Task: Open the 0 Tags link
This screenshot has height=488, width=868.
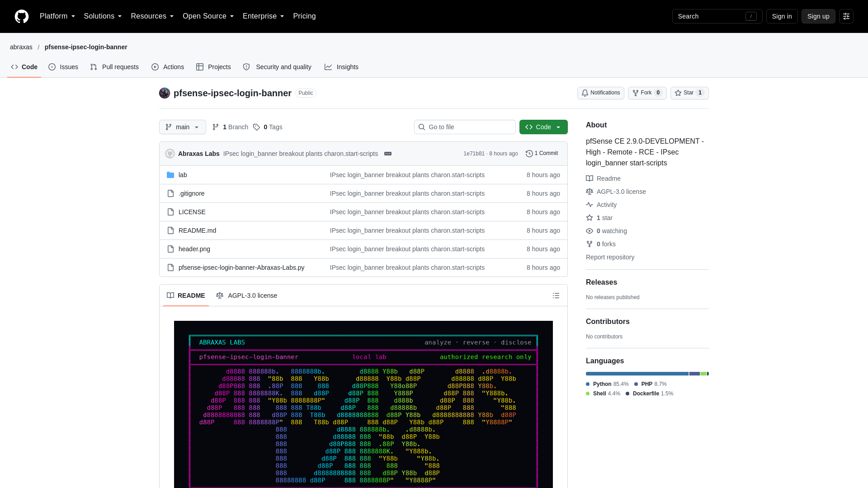Action: [x=268, y=127]
